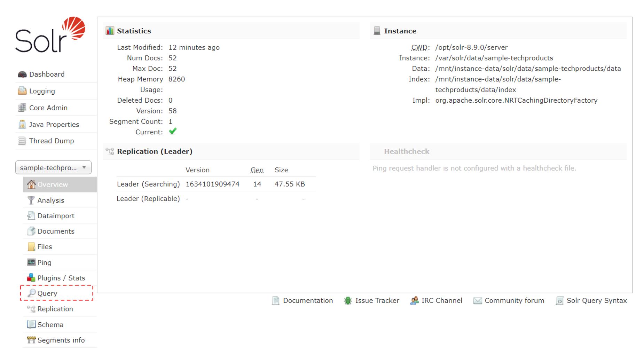The width and height of the screenshot is (644, 354).
Task: Click the Plugins / Stats blocks icon
Action: click(31, 278)
